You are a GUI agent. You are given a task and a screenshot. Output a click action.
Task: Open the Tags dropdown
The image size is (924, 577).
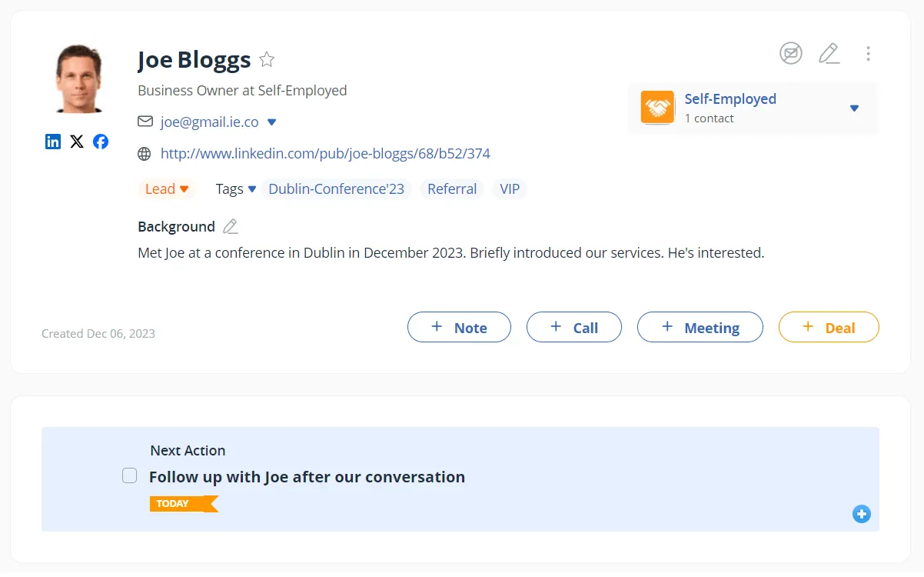tap(236, 189)
